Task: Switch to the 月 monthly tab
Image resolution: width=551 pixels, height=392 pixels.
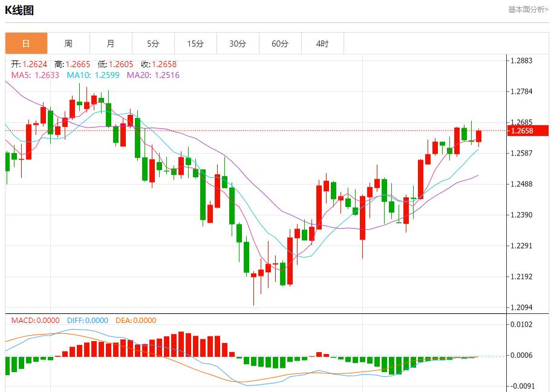Action: [111, 44]
